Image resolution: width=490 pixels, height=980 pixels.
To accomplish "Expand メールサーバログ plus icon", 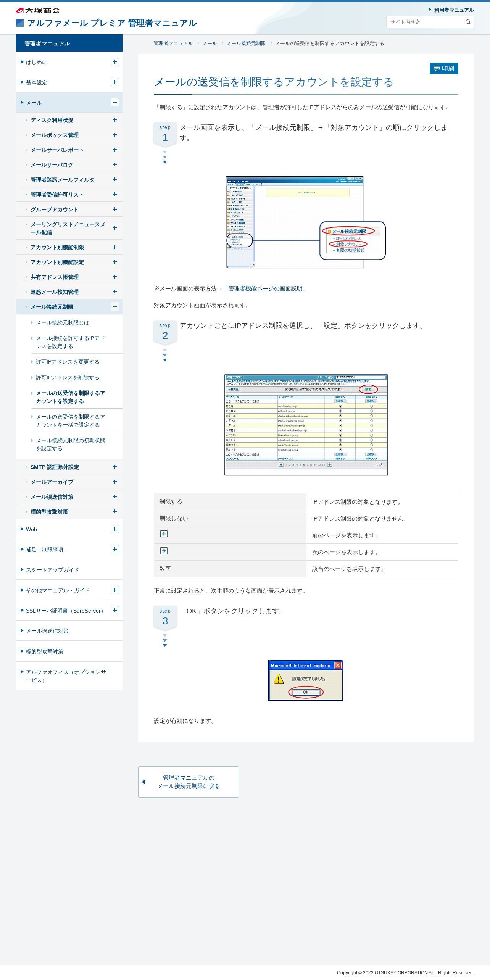I will pos(115,164).
